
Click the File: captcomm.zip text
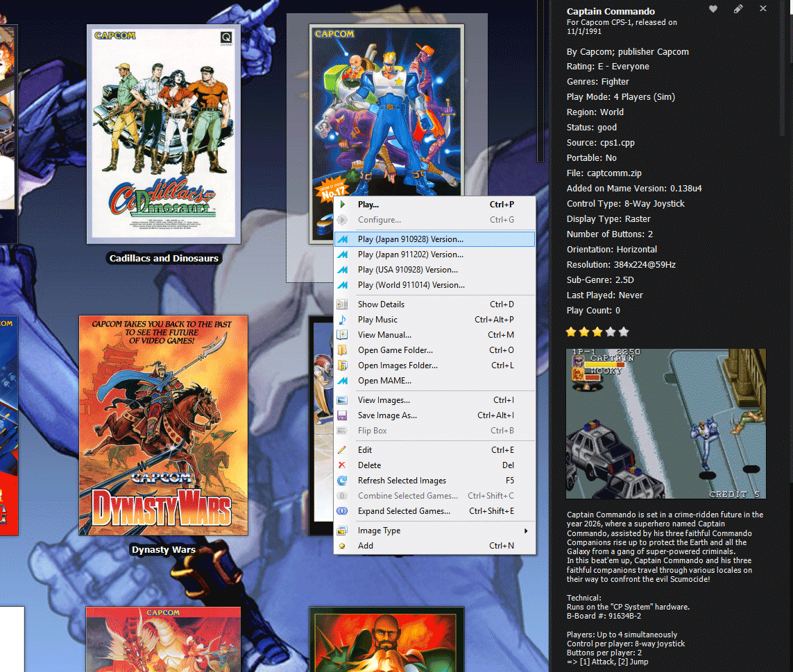pyautogui.click(x=604, y=173)
